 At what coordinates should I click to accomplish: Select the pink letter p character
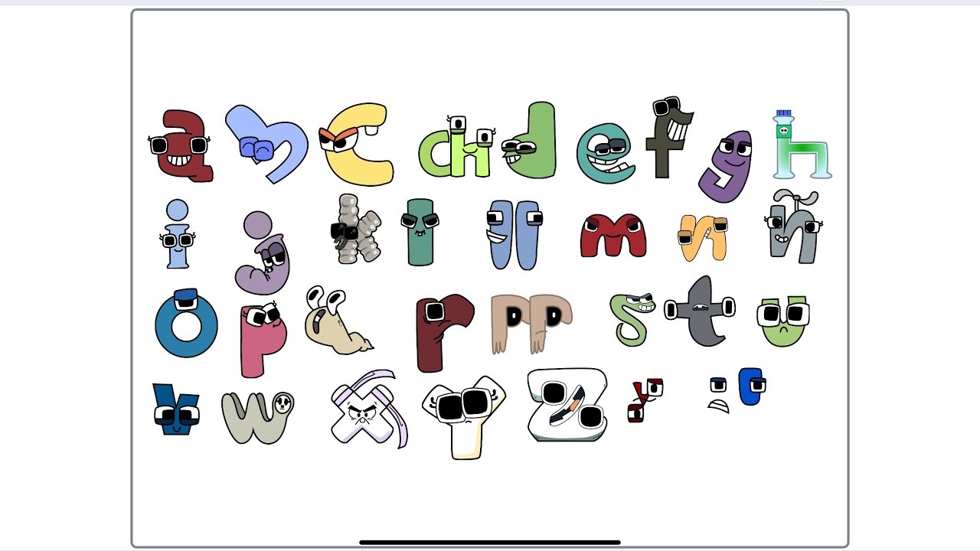(263, 339)
